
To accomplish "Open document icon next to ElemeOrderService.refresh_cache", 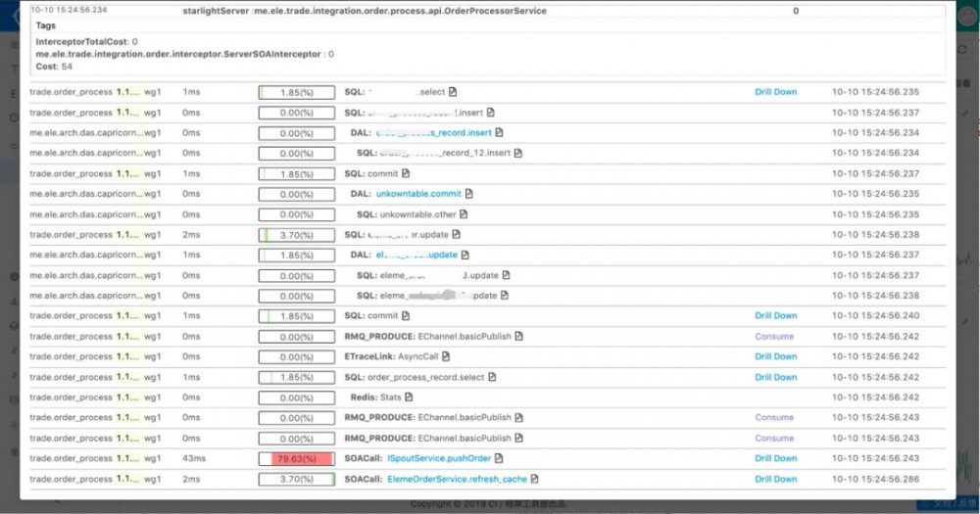I will point(534,479).
